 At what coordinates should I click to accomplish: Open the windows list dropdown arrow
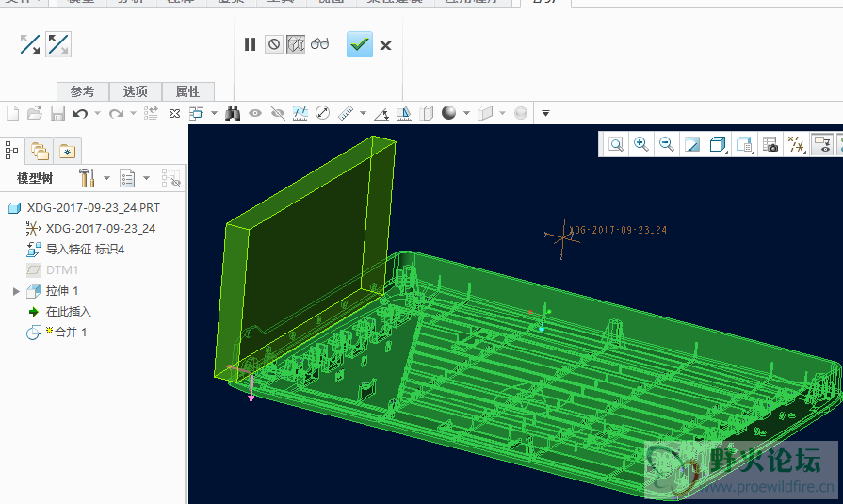point(214,113)
